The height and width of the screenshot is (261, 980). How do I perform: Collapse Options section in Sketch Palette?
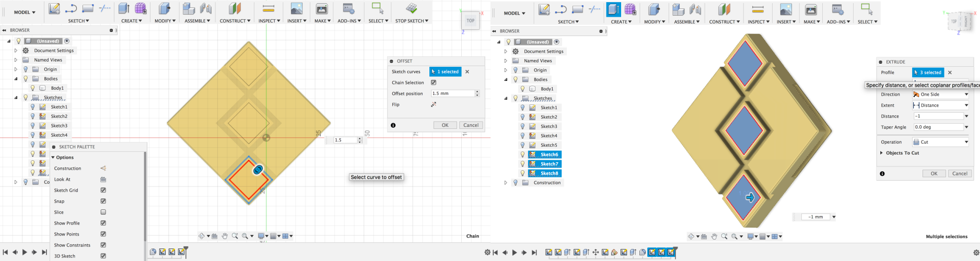click(53, 157)
